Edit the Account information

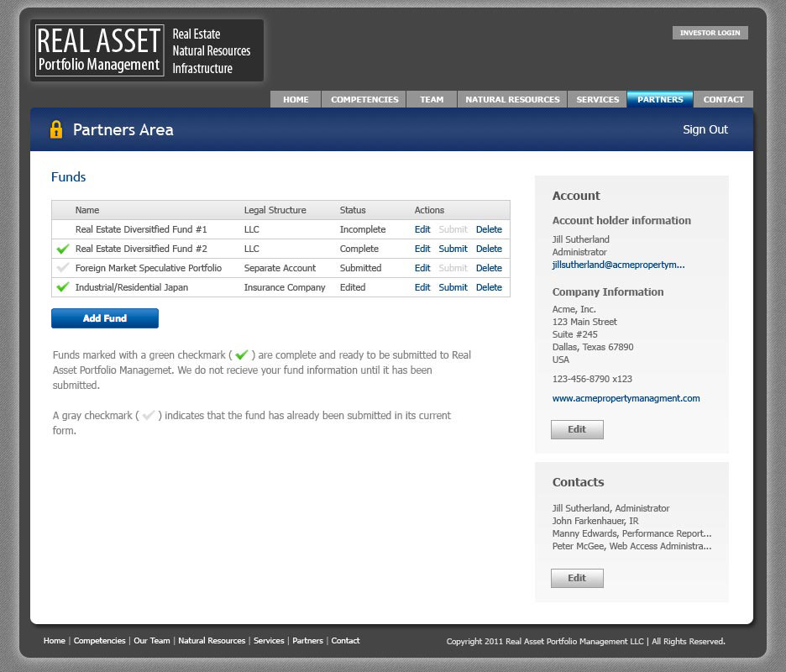pyautogui.click(x=577, y=429)
